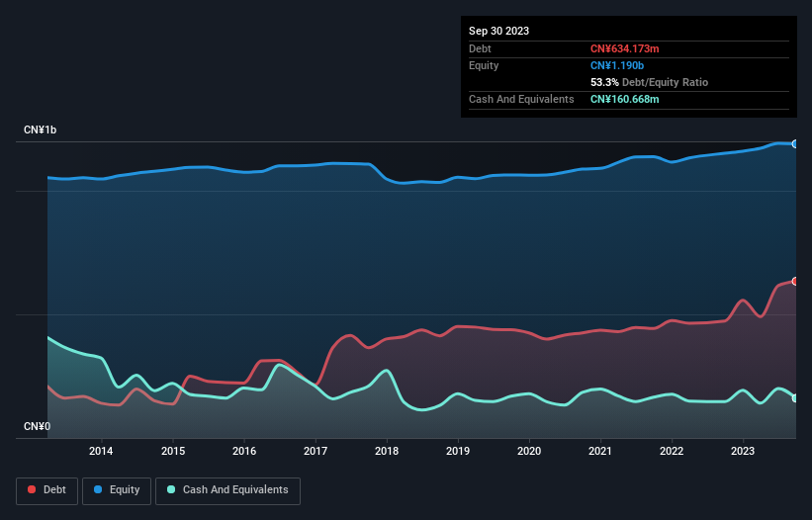812x520 pixels.
Task: Click the Equity endpoint marker on the chart
Action: (795, 144)
